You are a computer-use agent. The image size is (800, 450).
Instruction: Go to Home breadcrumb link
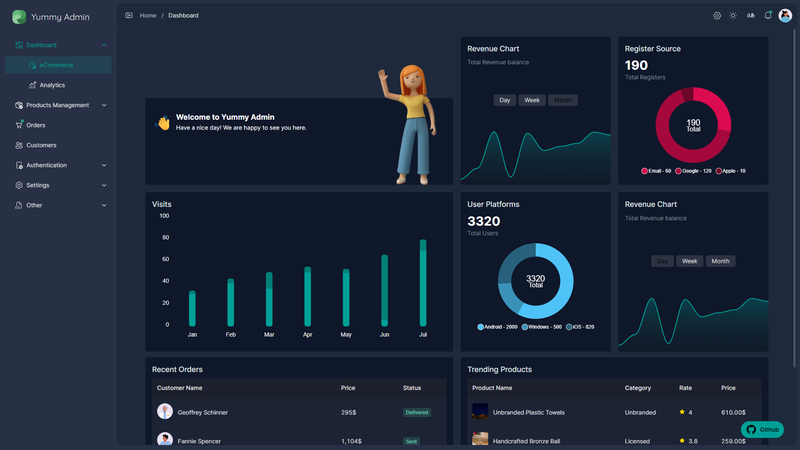148,16
